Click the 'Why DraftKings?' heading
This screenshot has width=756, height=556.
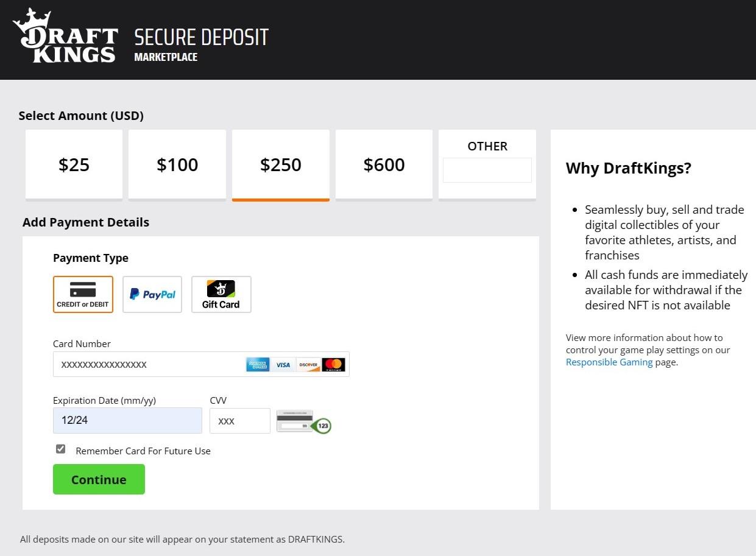[x=629, y=168]
